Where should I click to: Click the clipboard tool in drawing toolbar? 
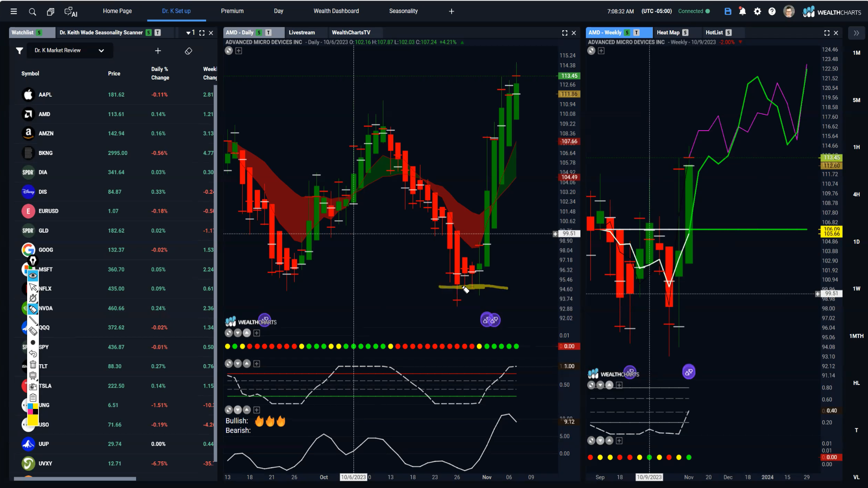(x=33, y=398)
